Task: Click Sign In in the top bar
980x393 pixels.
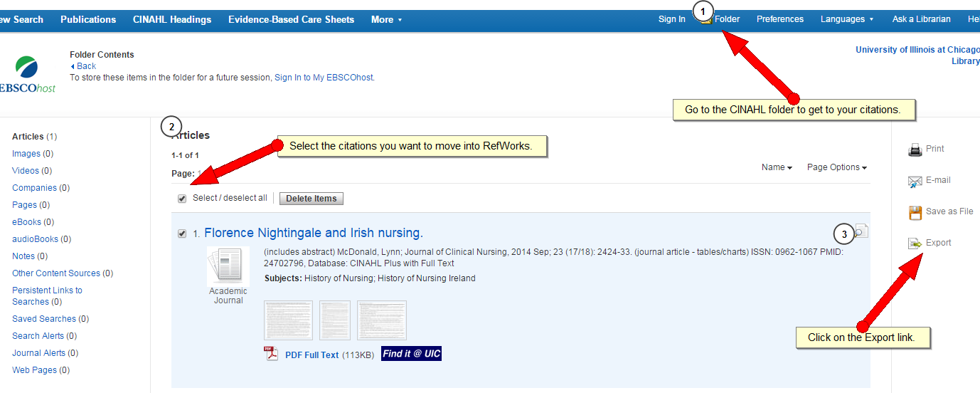Action: tap(672, 19)
